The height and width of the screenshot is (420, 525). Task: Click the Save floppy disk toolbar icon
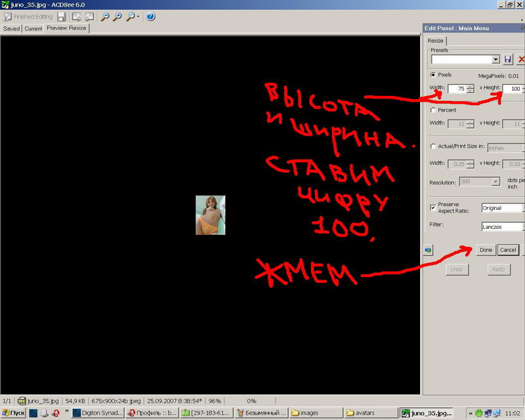pos(62,16)
